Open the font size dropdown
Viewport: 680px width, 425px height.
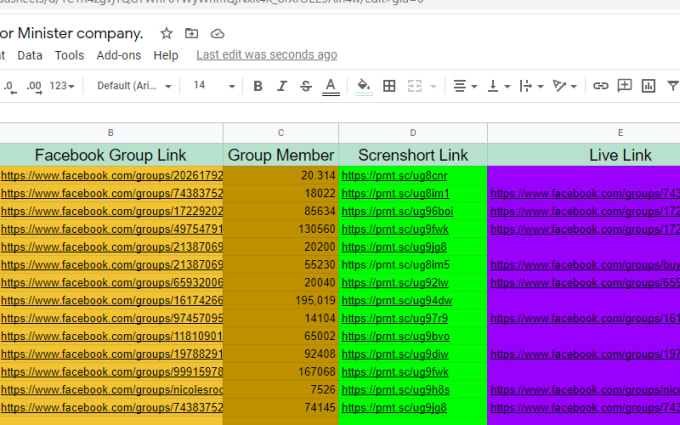coord(213,86)
